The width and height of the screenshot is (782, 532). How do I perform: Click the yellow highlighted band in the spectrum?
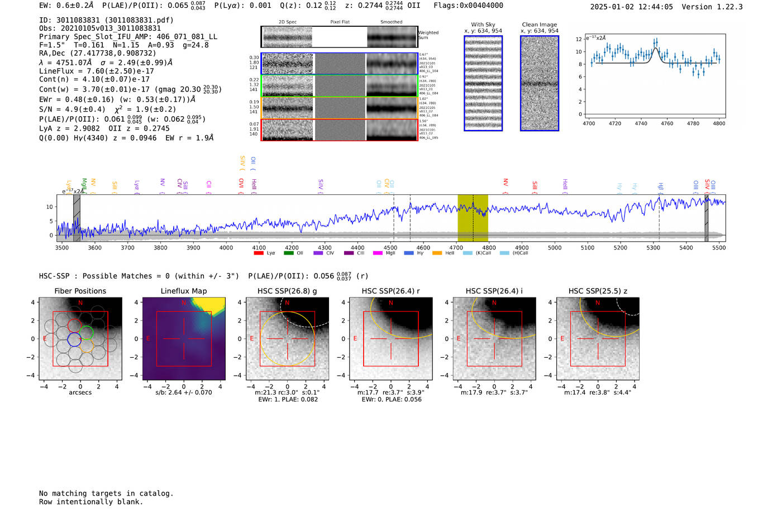tap(473, 218)
